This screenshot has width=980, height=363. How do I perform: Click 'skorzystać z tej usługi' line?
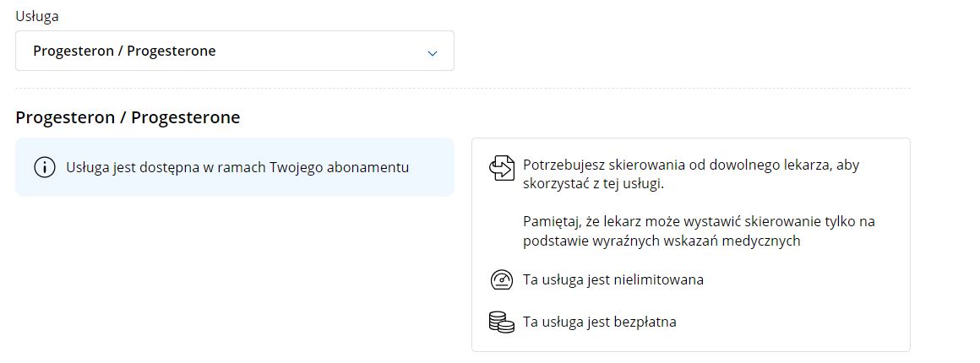click(x=592, y=185)
